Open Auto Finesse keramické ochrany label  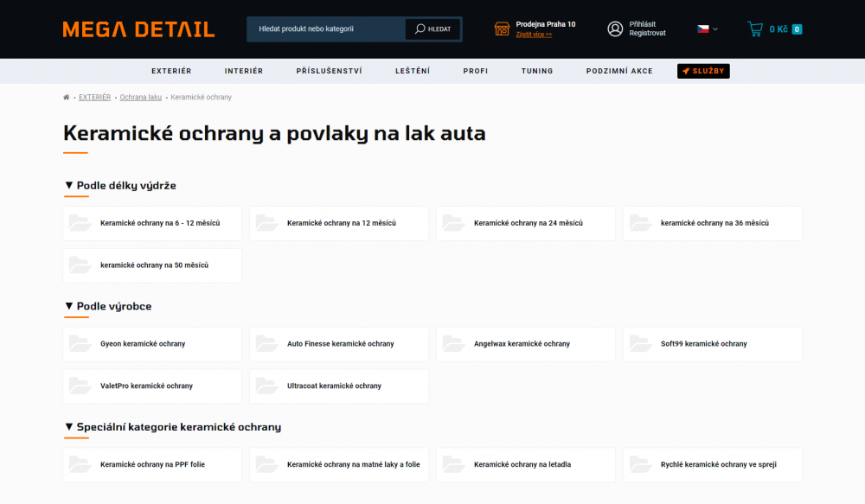(340, 344)
